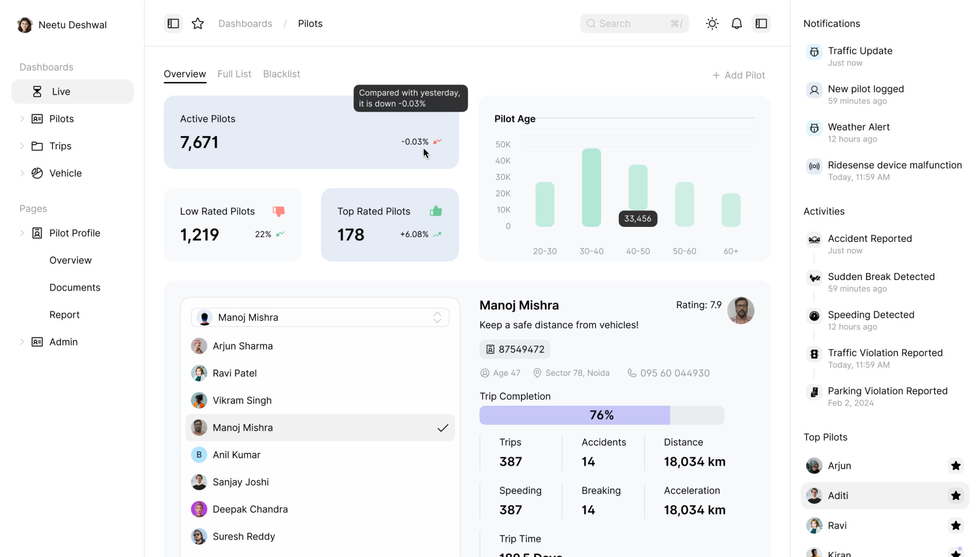Screen dimensions: 980x557
Task: Open Live dashboard item
Action: pyautogui.click(x=72, y=91)
